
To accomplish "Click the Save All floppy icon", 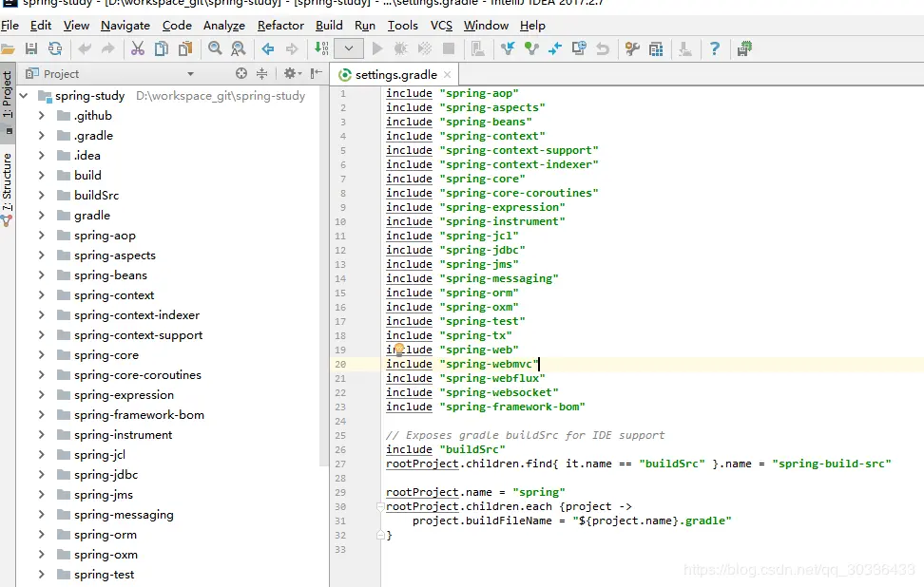I will (x=31, y=48).
